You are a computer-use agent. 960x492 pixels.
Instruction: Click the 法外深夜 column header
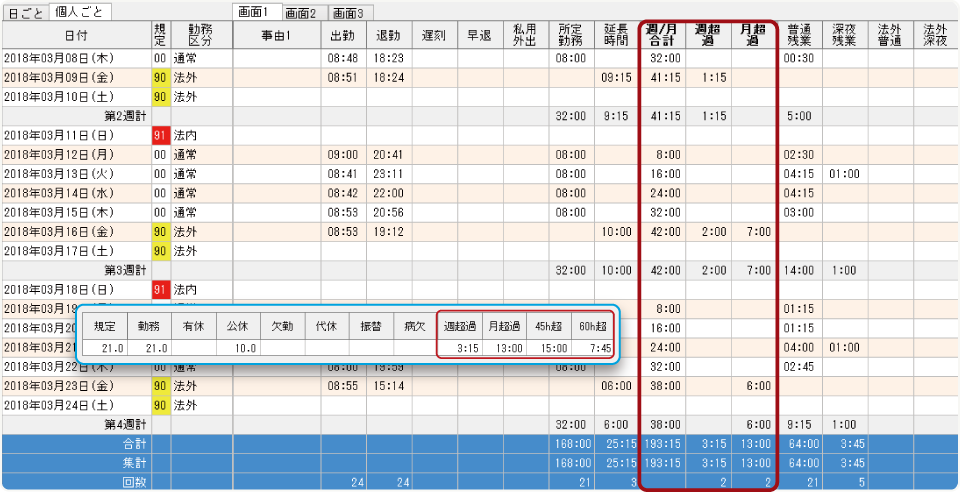[937, 35]
